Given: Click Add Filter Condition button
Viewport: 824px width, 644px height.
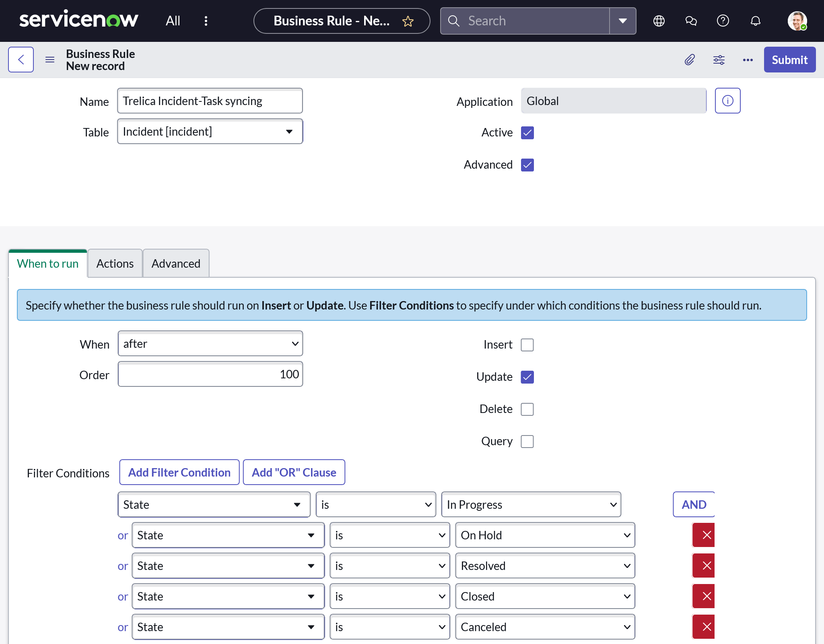Looking at the screenshot, I should (x=179, y=472).
